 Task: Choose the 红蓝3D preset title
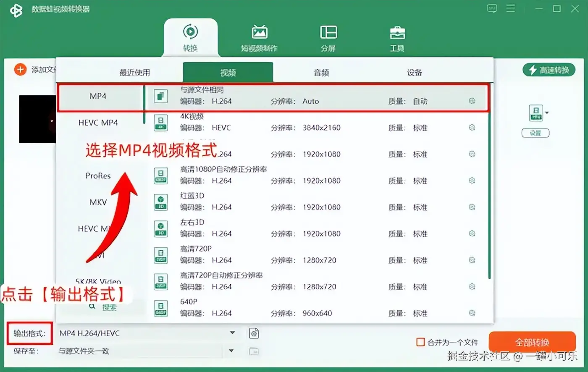coord(192,196)
